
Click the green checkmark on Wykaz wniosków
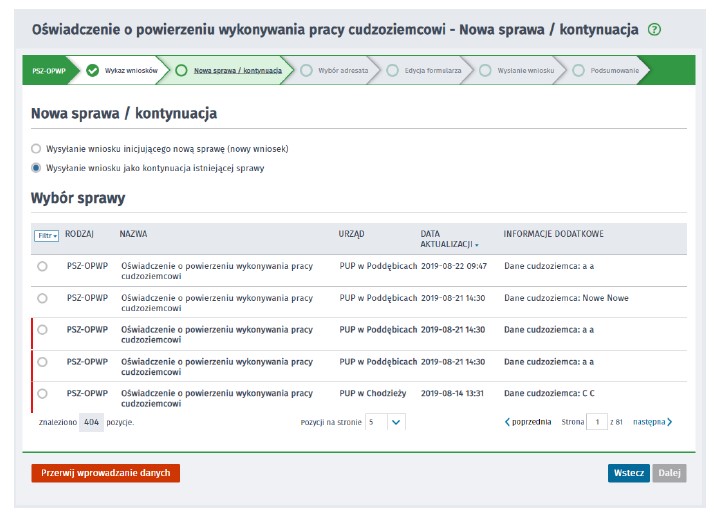[93, 71]
